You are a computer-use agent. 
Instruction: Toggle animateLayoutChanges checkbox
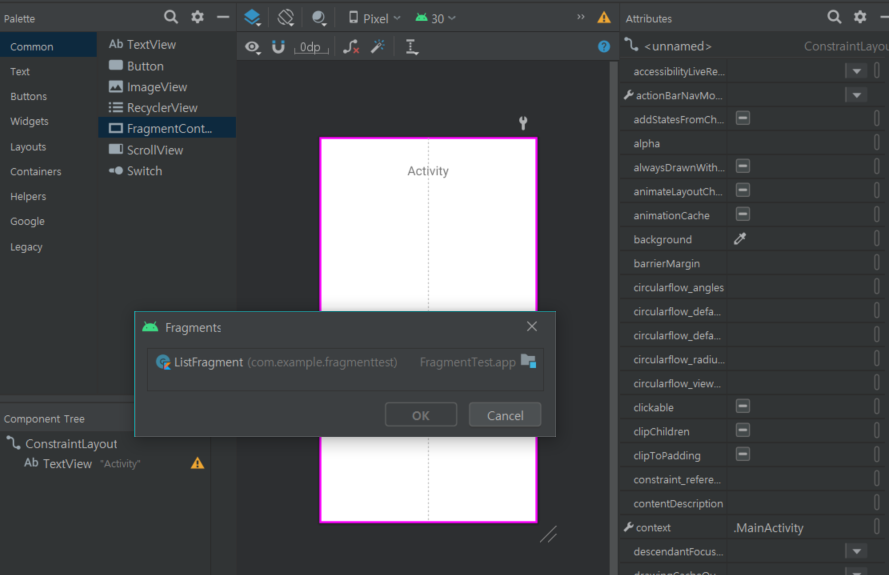(743, 190)
